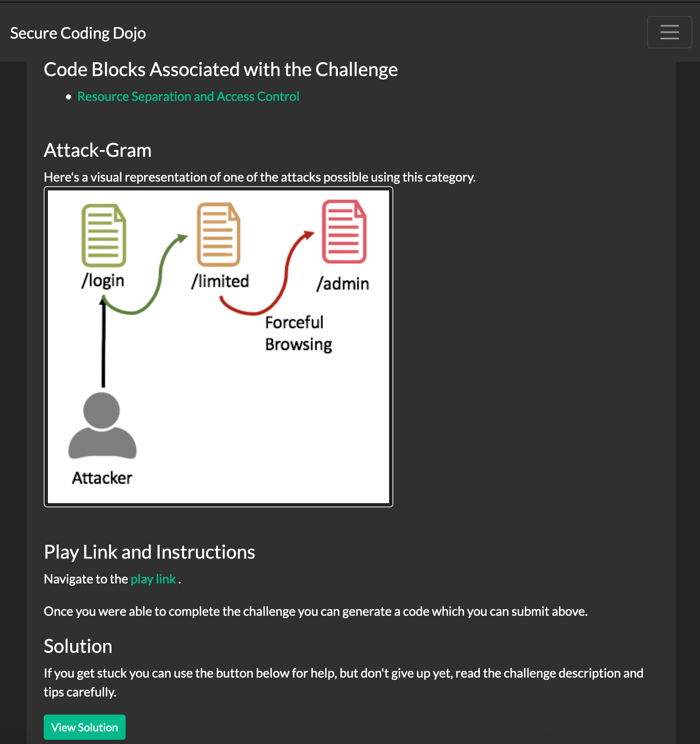Open the hamburger navigation menu
The height and width of the screenshot is (744, 700).
coord(669,32)
